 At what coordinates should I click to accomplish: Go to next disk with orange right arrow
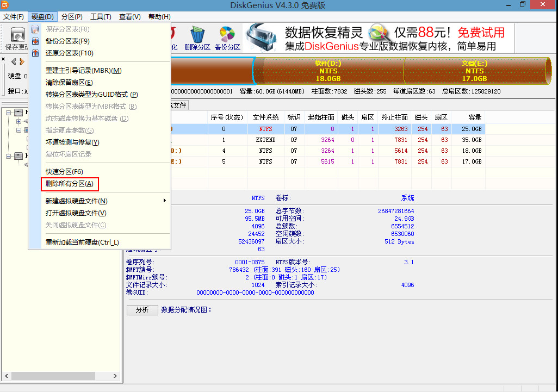(22, 62)
